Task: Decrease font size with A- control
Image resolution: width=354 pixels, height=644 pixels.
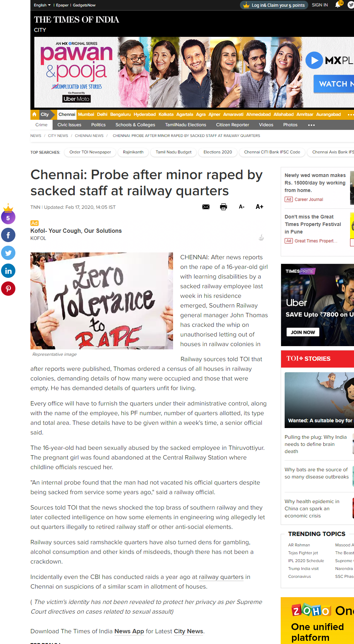Action: coord(242,207)
